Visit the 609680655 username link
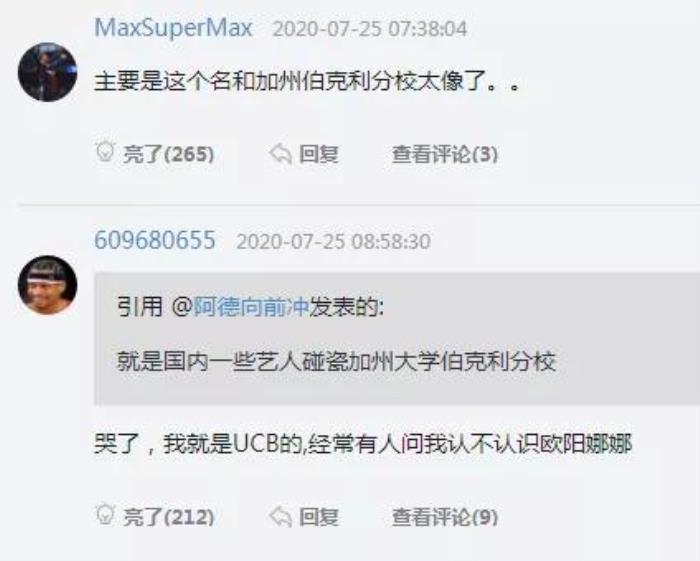Viewport: 700px width, 561px height. click(x=155, y=240)
